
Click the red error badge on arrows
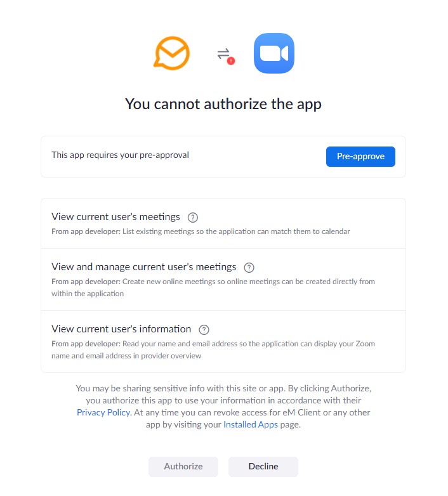[231, 61]
